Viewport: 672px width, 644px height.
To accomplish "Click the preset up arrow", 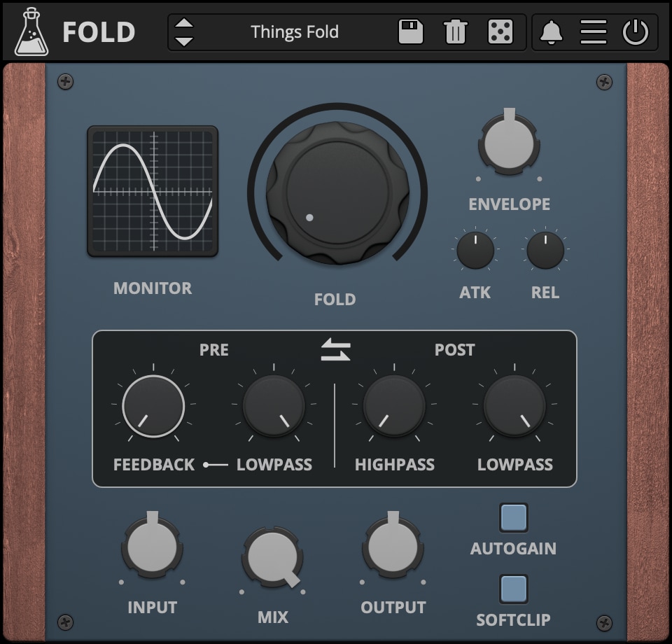I will [x=183, y=24].
